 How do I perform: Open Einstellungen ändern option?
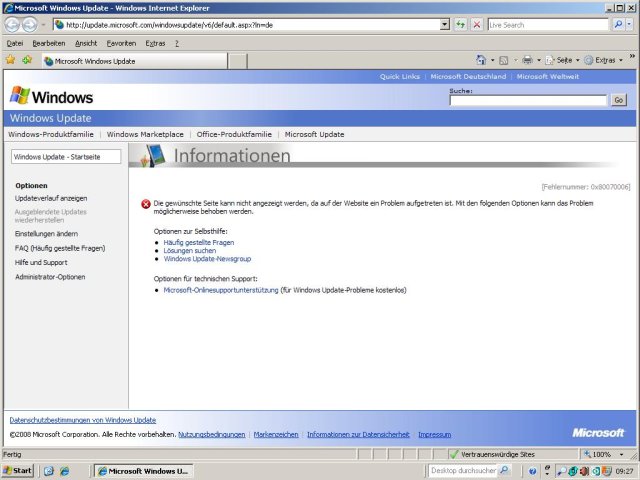pos(46,234)
